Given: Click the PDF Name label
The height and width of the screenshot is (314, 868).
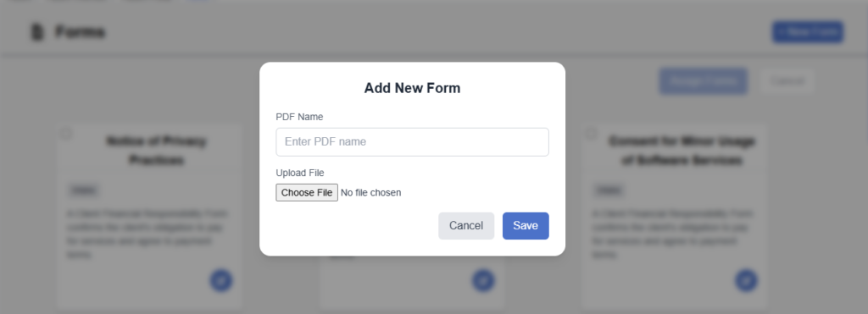Looking at the screenshot, I should tap(299, 117).
